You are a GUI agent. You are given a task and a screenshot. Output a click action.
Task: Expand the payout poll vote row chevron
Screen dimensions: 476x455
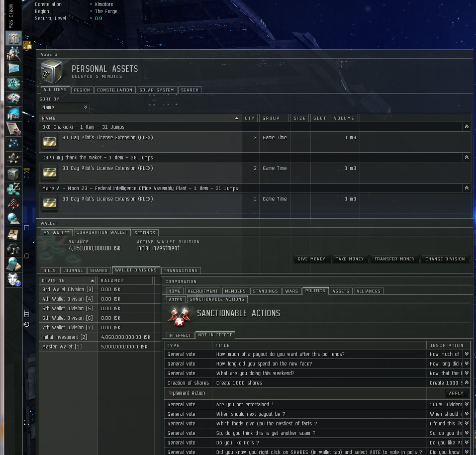point(466,354)
